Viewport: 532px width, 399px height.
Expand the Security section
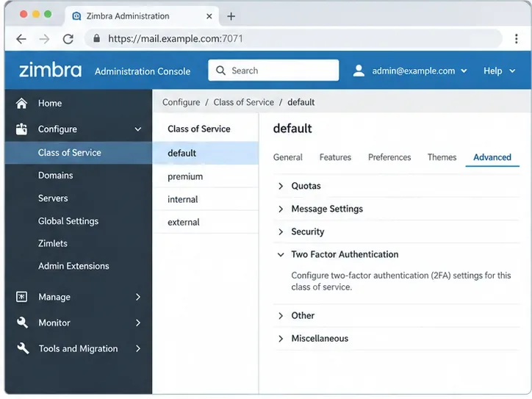pyautogui.click(x=396, y=231)
